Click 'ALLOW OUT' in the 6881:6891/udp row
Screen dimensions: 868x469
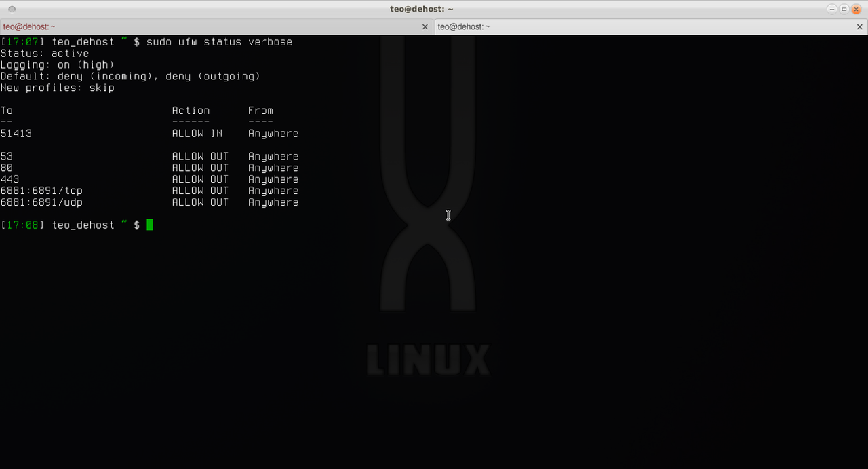point(200,203)
